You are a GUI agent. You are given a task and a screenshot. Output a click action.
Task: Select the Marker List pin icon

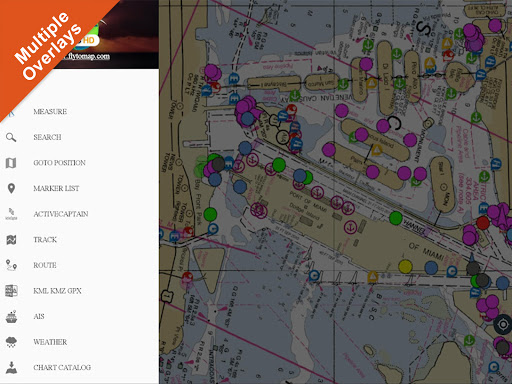click(11, 188)
